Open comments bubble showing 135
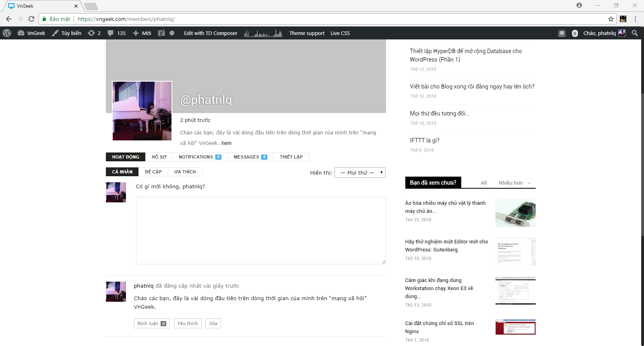The image size is (644, 346). coord(116,33)
